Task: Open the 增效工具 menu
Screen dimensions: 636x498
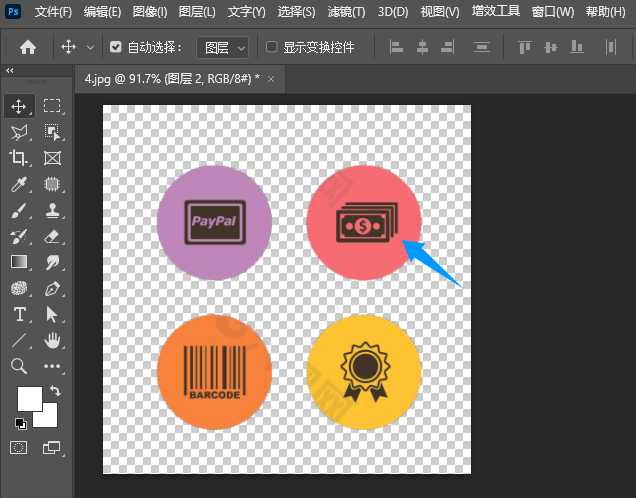Action: pos(496,11)
